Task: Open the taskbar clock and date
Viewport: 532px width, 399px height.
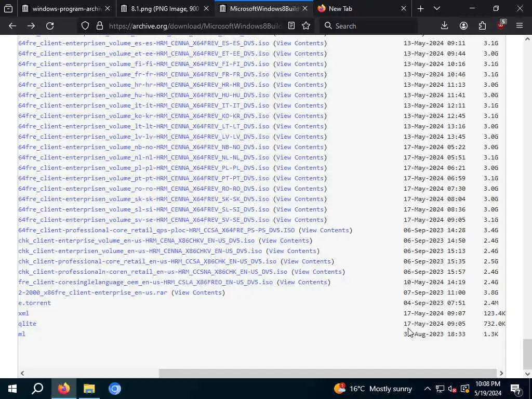Action: (488, 389)
